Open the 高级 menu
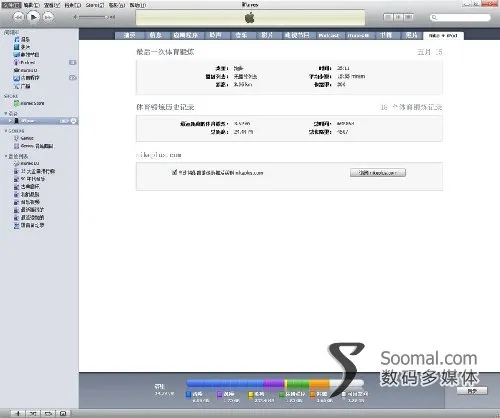This screenshot has width=500, height=418. [117, 5]
